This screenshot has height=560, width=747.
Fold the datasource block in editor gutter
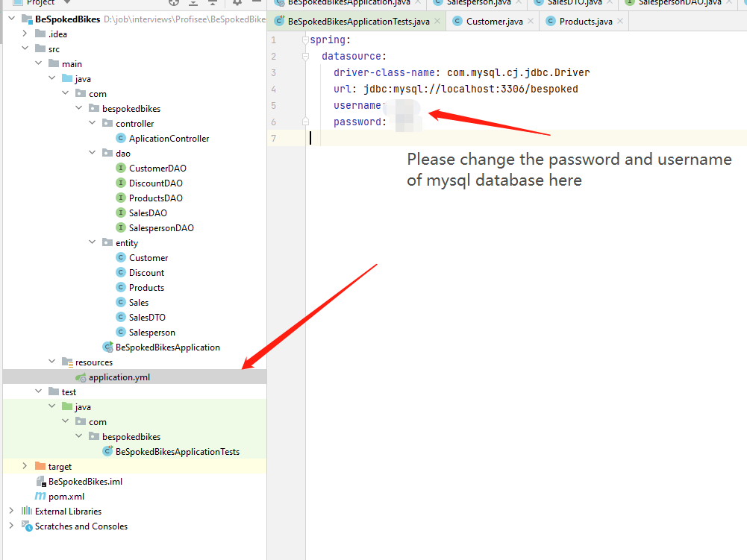tap(305, 57)
